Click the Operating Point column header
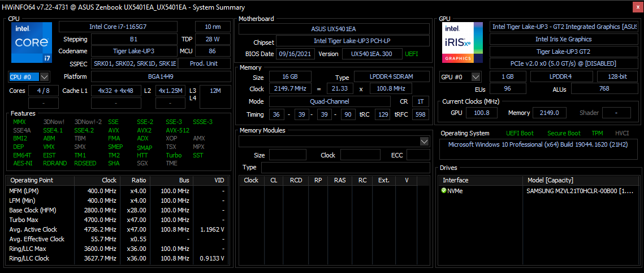The width and height of the screenshot is (644, 273). pyautogui.click(x=40, y=180)
